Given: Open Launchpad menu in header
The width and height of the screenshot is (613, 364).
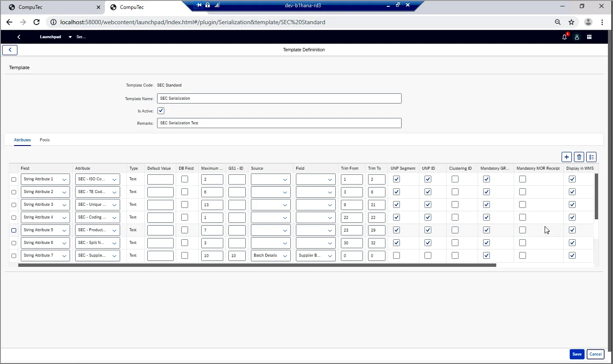Looking at the screenshot, I should (x=51, y=37).
